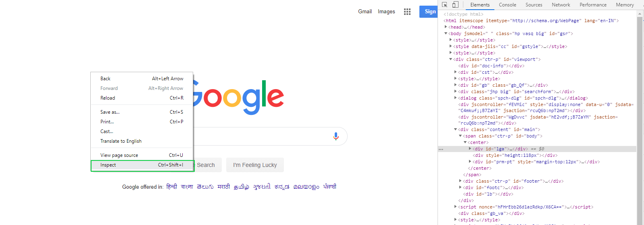
Task: Toggle the device toolbar icon
Action: [455, 5]
